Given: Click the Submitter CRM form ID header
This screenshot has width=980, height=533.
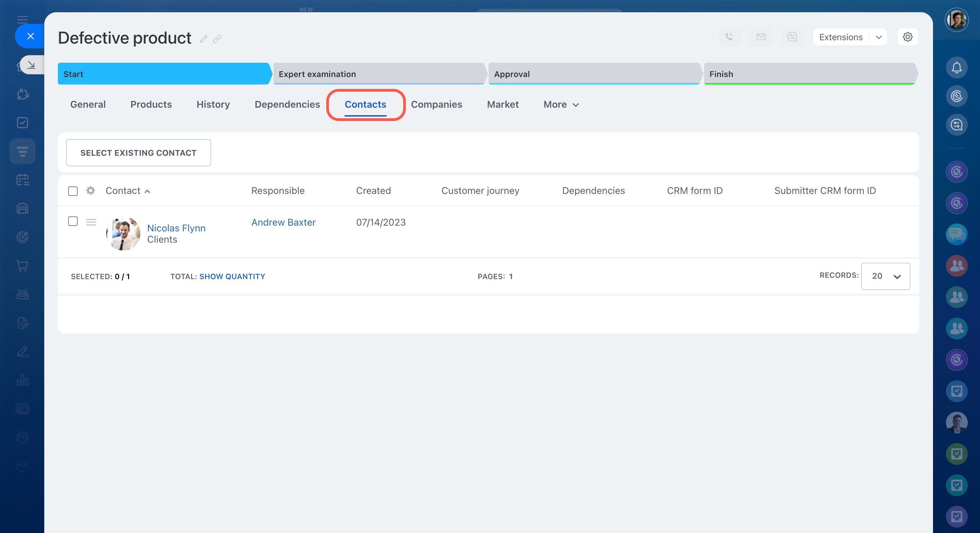Looking at the screenshot, I should [825, 191].
